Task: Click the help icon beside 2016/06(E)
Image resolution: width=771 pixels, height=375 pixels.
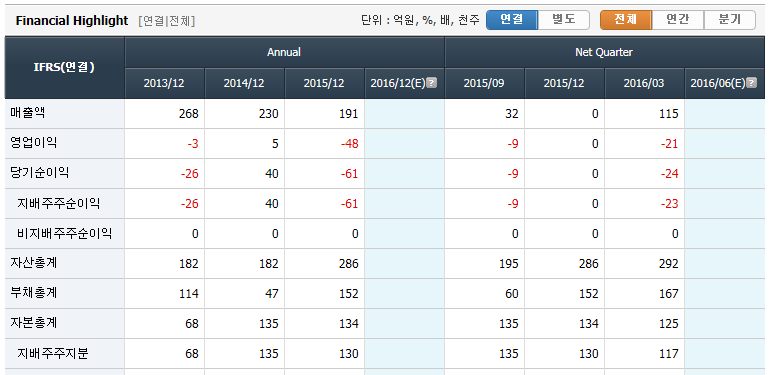Action: point(751,83)
